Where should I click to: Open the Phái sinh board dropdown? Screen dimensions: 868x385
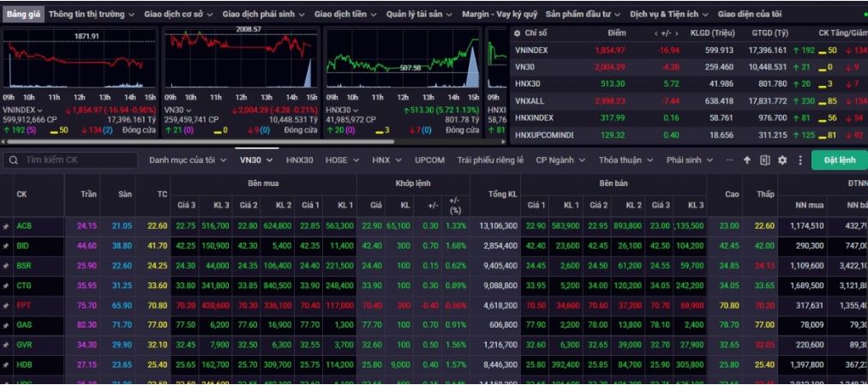[691, 160]
